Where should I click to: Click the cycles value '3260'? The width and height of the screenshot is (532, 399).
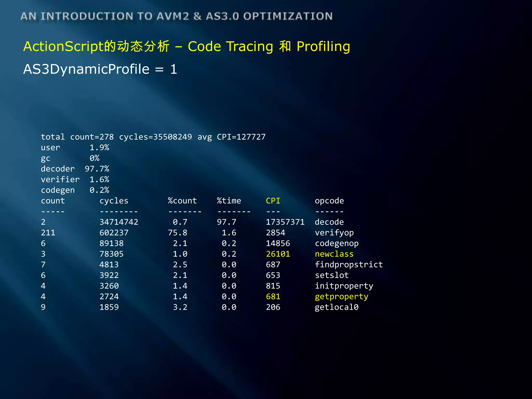pyautogui.click(x=109, y=286)
